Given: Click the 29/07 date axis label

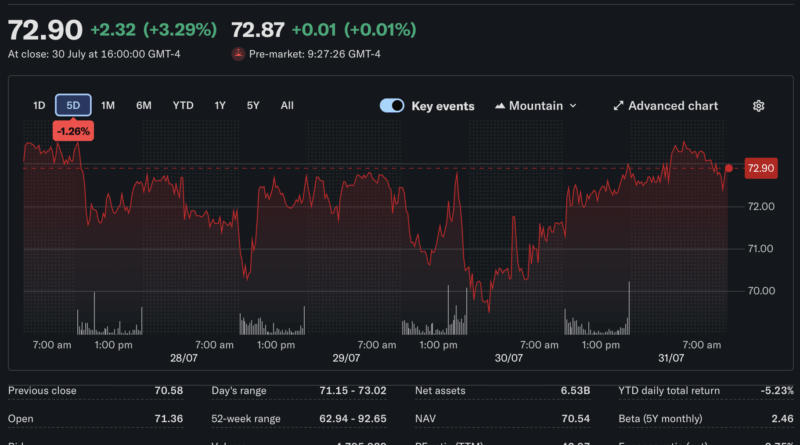Looking at the screenshot, I should click(346, 358).
